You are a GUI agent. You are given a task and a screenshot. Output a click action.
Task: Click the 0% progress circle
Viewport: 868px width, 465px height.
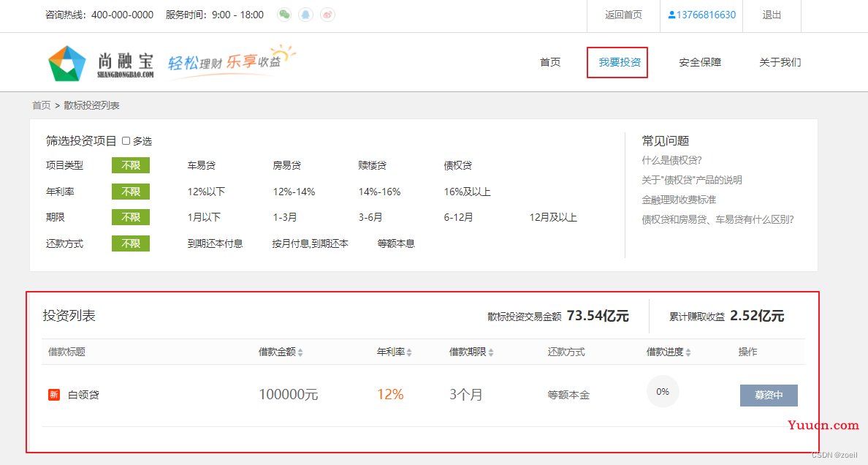tap(663, 391)
